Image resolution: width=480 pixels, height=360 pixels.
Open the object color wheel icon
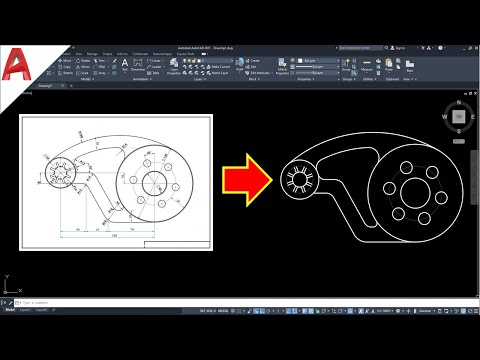pos(292,61)
